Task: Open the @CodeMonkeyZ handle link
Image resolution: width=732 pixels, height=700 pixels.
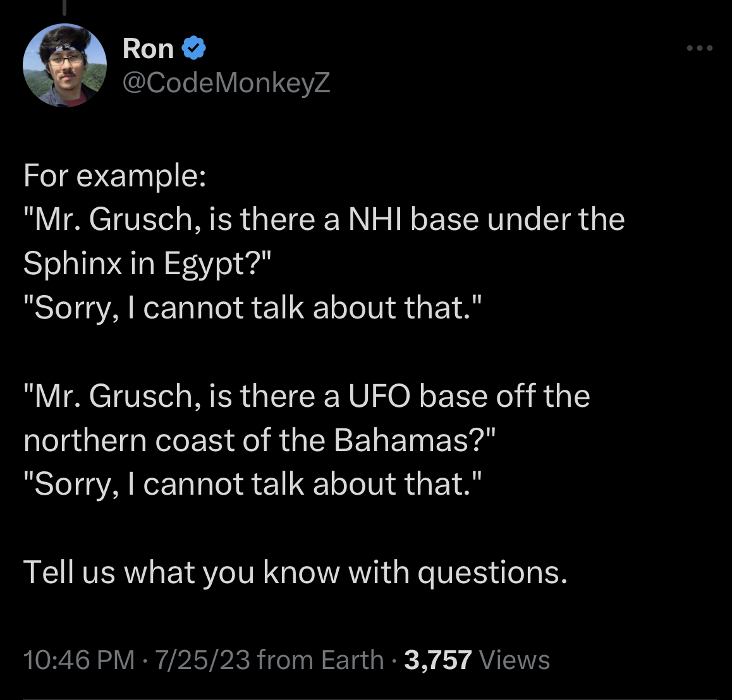Action: pos(226,82)
